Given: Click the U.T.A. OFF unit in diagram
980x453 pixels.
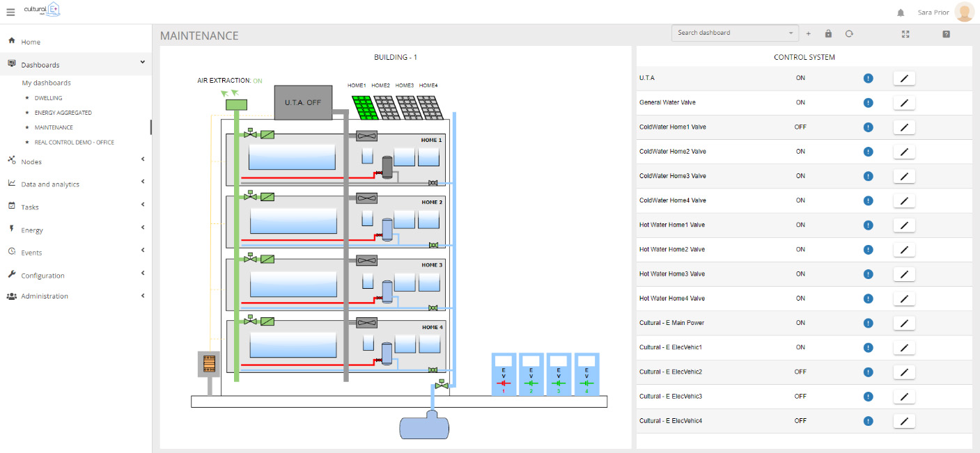Looking at the screenshot, I should (x=302, y=102).
